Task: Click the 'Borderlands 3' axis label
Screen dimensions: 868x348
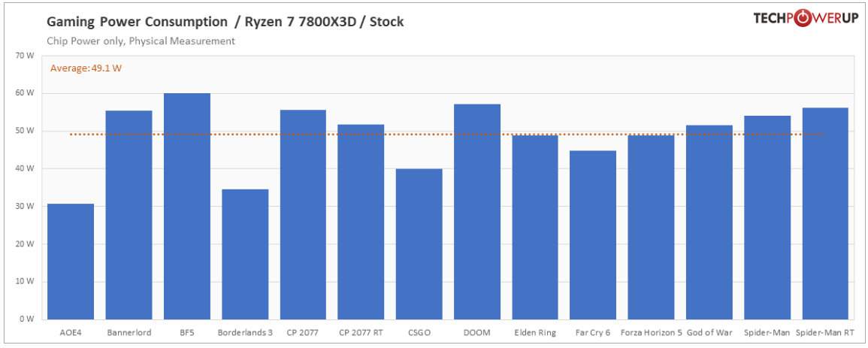Action: pos(245,333)
